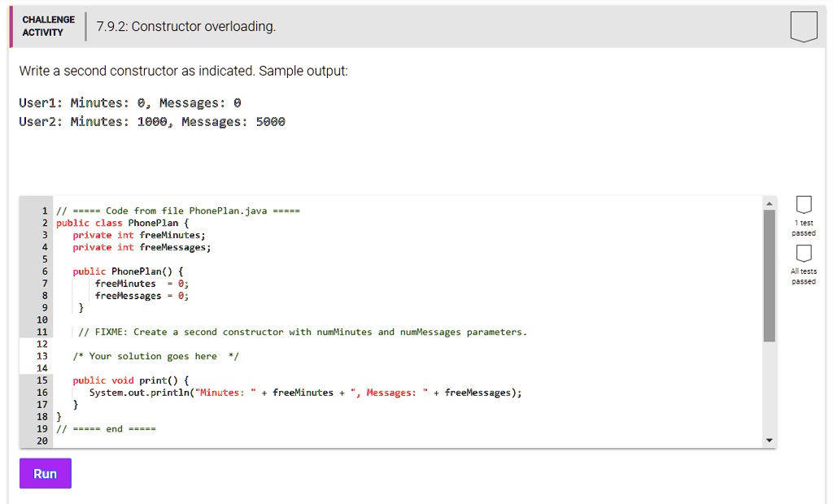Screen dimensions: 833x504
Task: Click the '// ===== end =====' comment line
Action: [107, 428]
